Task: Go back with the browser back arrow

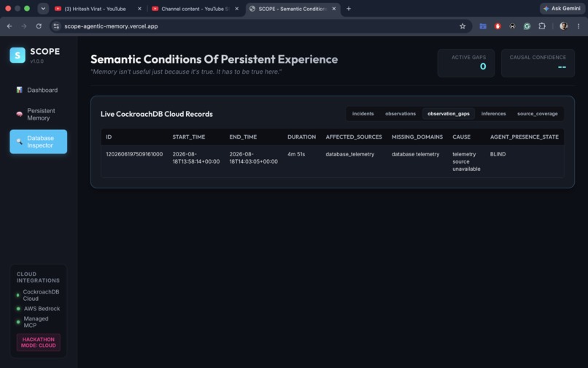Action: point(9,26)
